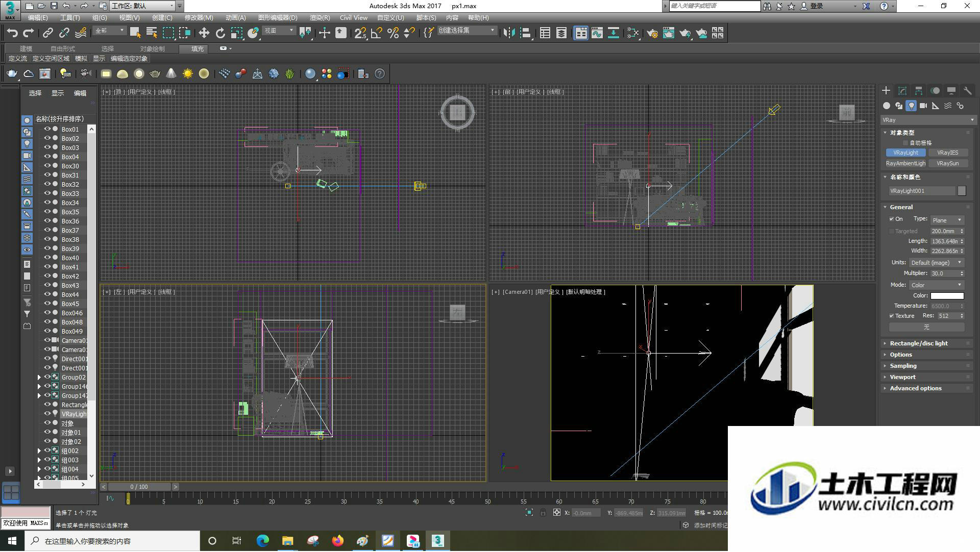Open Windows Start button
The width and height of the screenshot is (980, 552).
[12, 541]
